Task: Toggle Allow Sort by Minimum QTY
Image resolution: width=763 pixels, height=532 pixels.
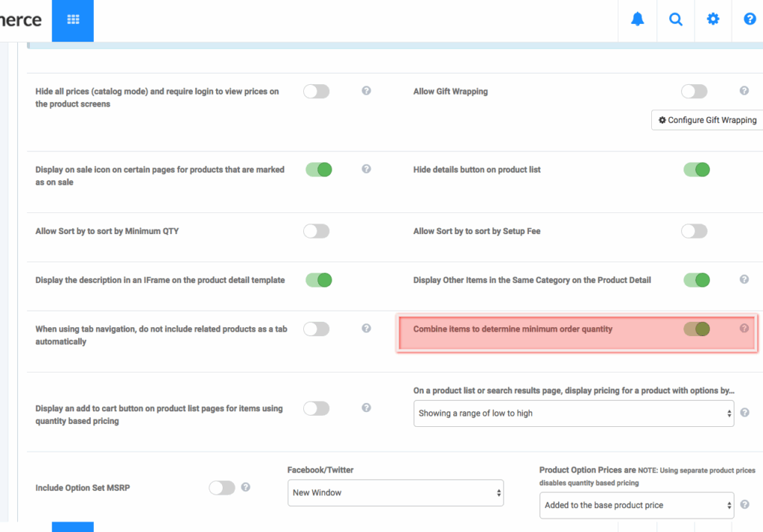Action: (x=316, y=231)
